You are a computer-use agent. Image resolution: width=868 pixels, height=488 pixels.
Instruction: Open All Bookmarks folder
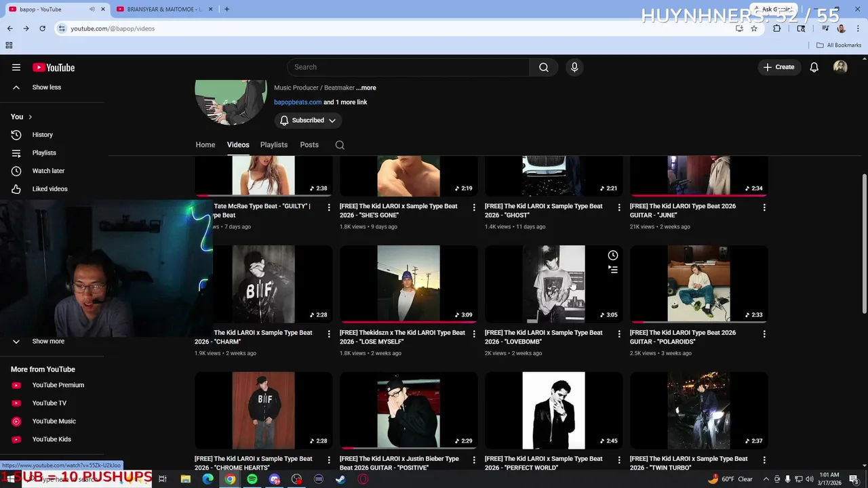click(x=839, y=45)
